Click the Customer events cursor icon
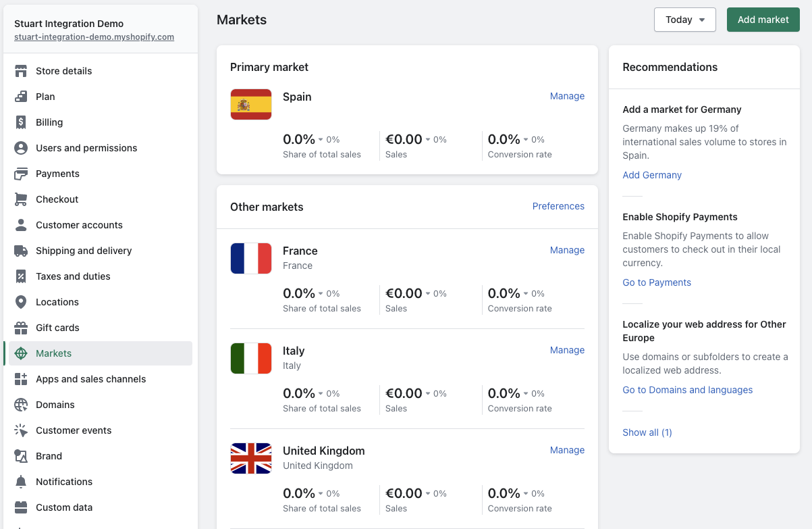The width and height of the screenshot is (812, 529). (x=21, y=430)
